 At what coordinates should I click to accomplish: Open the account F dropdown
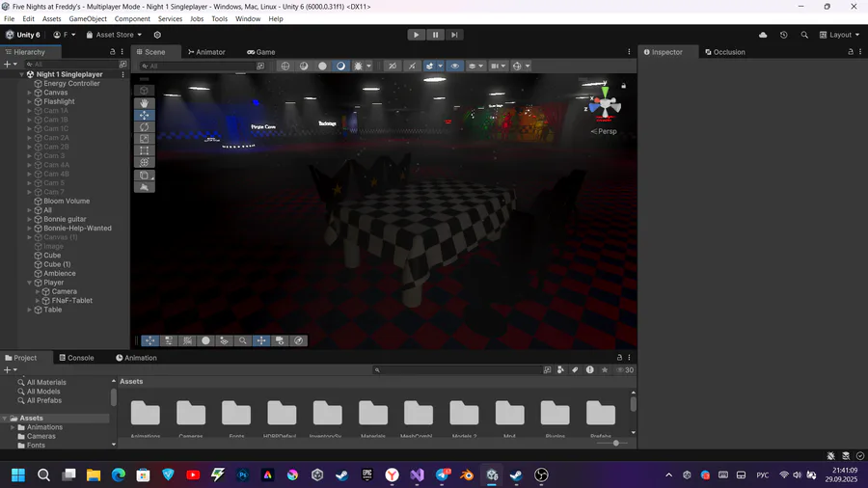coord(65,35)
